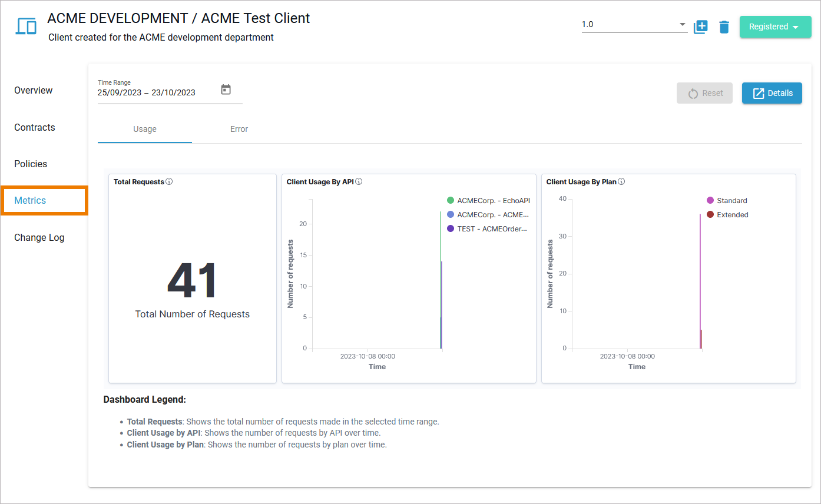Click info icon beside Client Usage By Plan
821x504 pixels.
pyautogui.click(x=621, y=182)
